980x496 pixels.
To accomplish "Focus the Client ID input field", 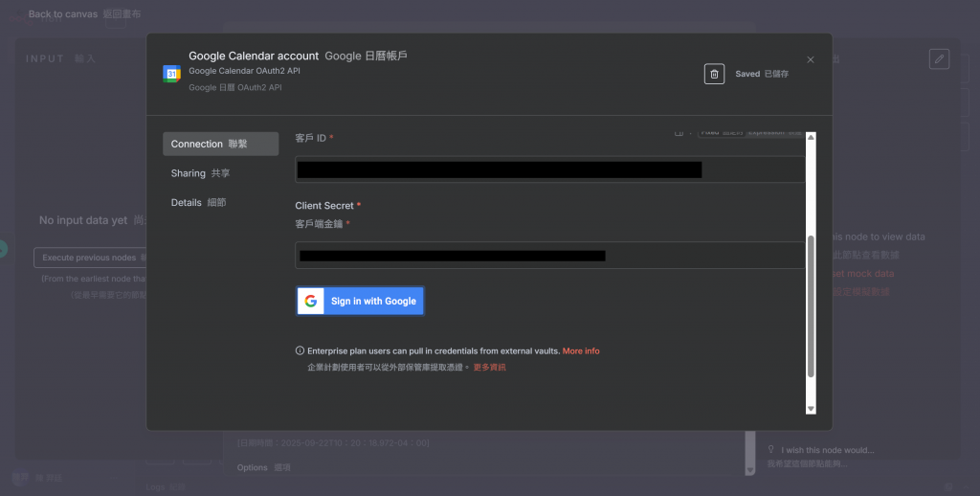I will tap(550, 169).
